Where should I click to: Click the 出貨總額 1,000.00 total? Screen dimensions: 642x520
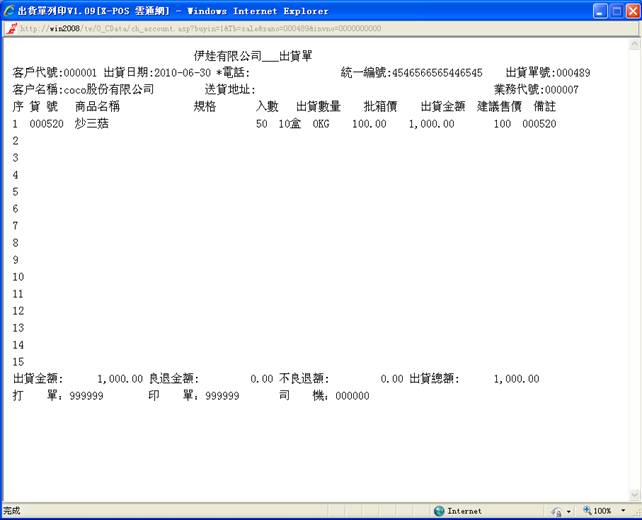[516, 379]
